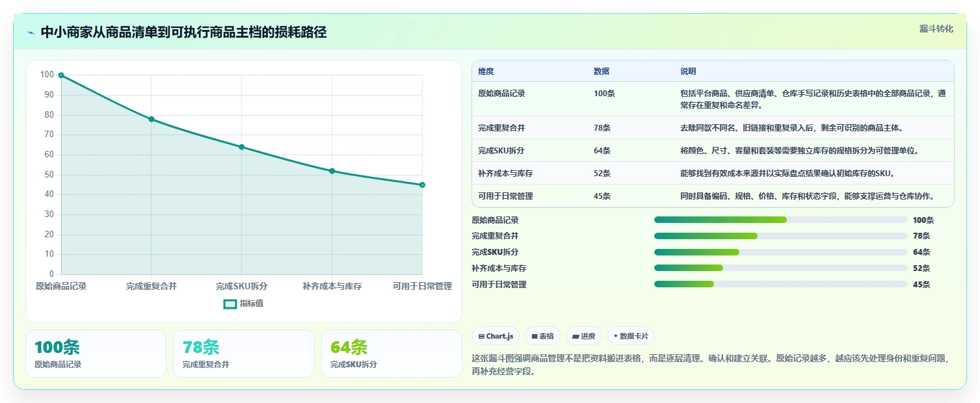Click the x-axis label 完成重复合并 on the chart

pyautogui.click(x=152, y=286)
